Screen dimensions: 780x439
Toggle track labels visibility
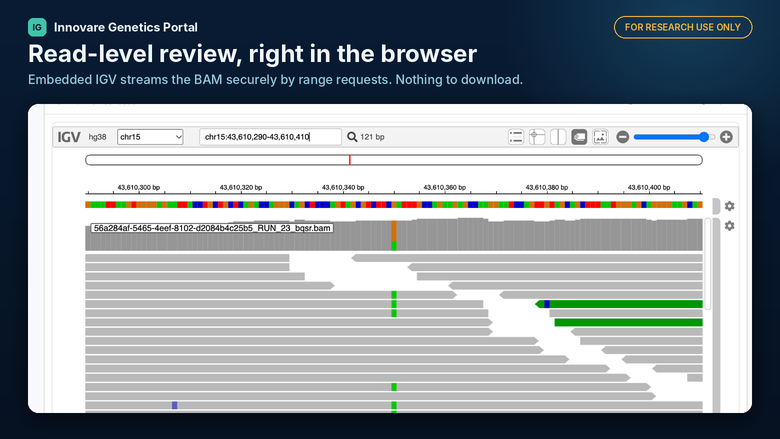(579, 137)
